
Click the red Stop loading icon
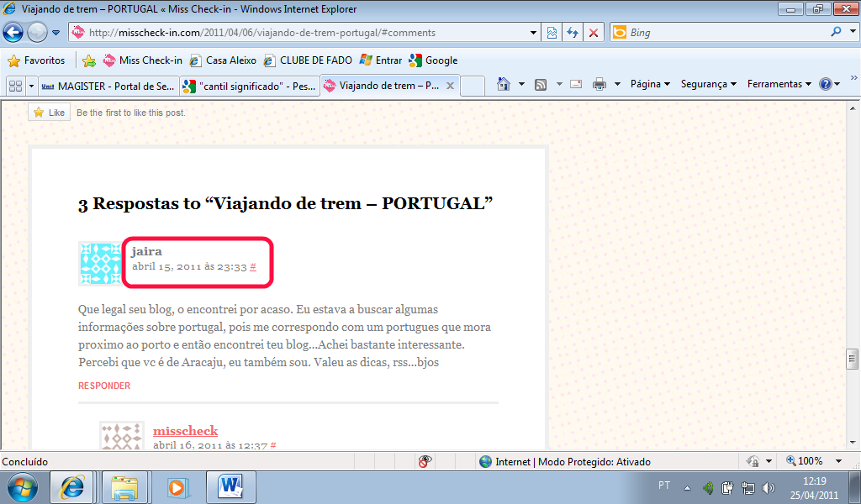click(594, 33)
